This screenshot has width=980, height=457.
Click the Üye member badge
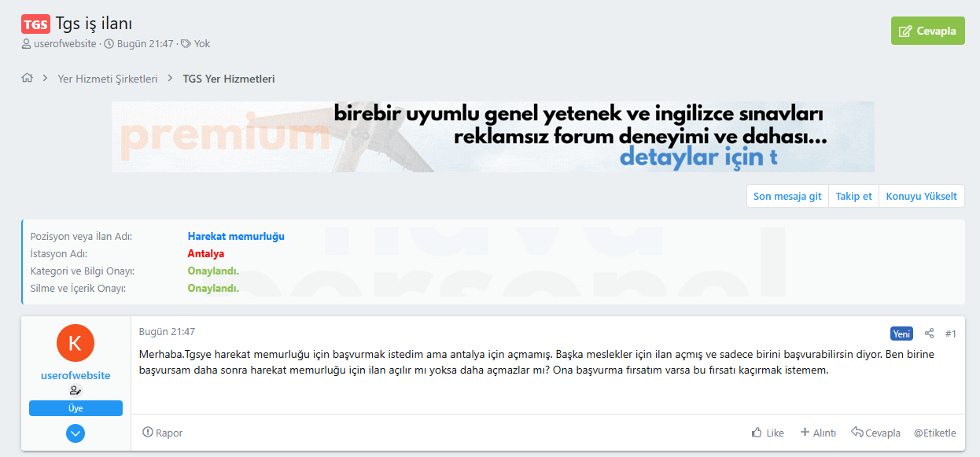76,408
